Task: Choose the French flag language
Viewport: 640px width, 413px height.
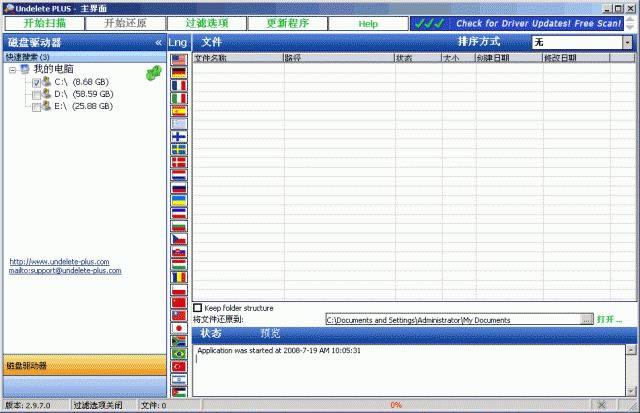Action: click(x=179, y=86)
